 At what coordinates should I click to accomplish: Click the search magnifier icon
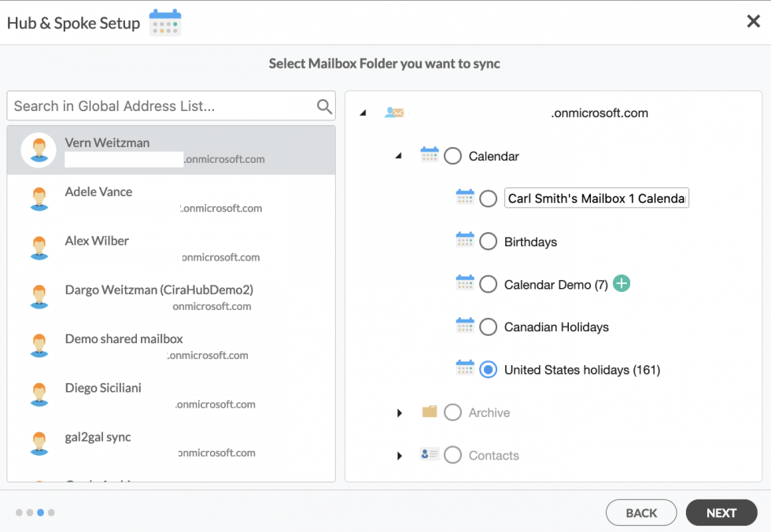[325, 105]
